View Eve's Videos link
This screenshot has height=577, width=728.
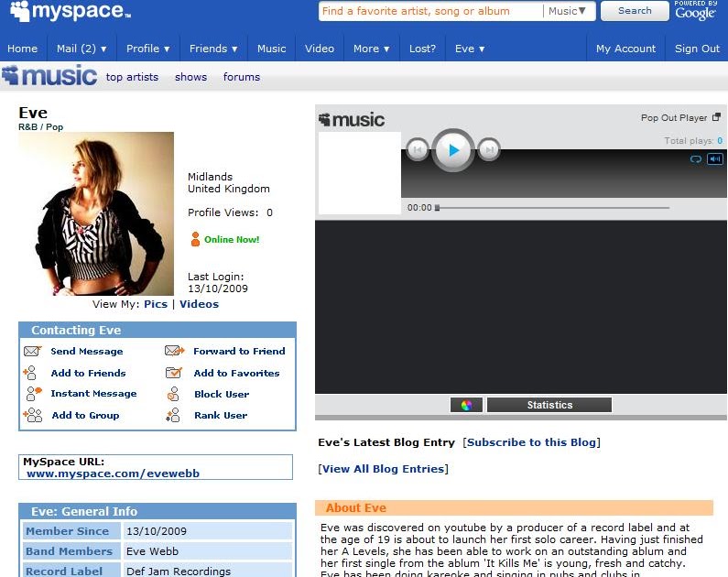tap(200, 304)
